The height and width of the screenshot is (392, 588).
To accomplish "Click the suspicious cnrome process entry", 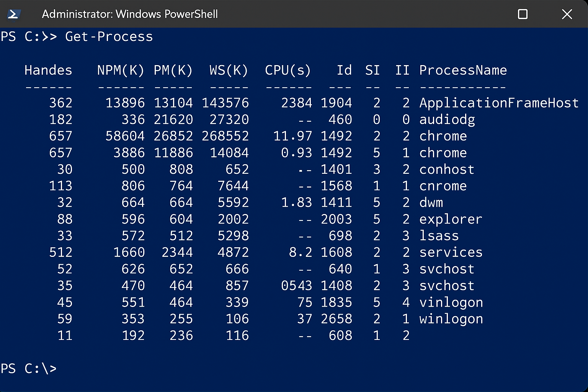I will pos(443,186).
